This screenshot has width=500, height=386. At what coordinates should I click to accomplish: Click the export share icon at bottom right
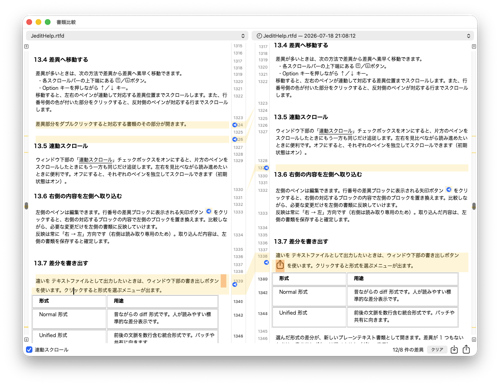pos(466,349)
